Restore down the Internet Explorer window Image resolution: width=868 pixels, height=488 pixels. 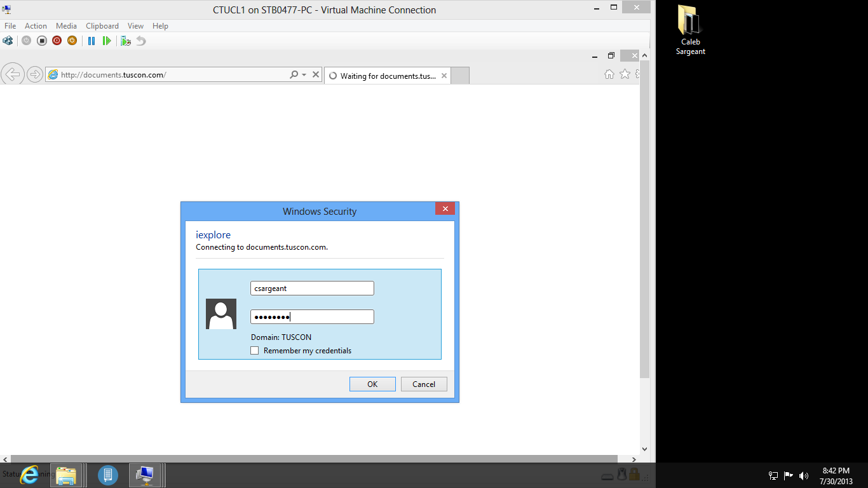[x=611, y=56]
